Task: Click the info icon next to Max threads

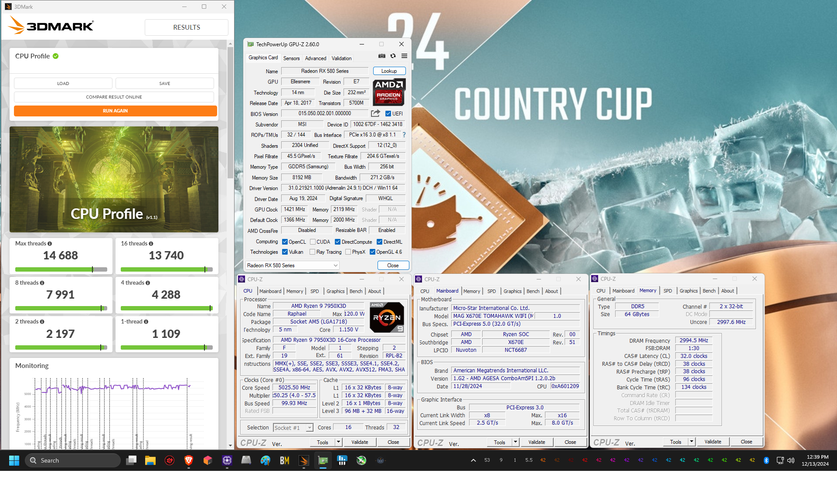Action: pyautogui.click(x=50, y=244)
